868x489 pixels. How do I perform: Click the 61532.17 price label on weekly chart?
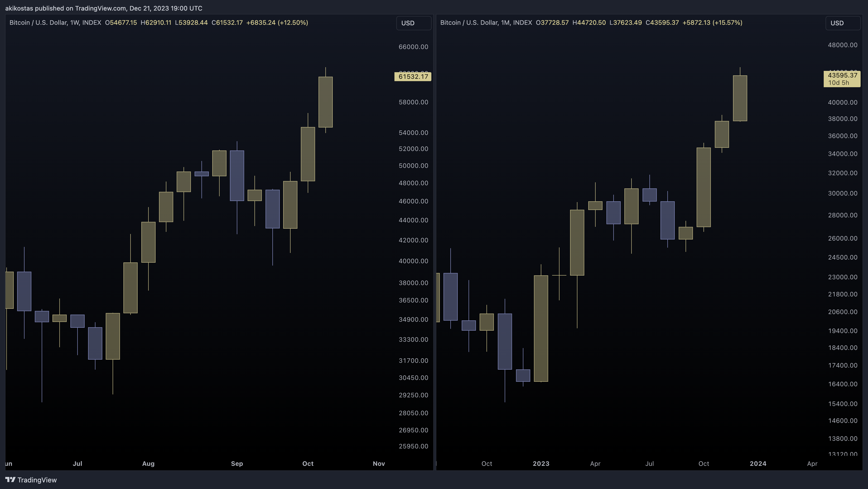point(413,76)
